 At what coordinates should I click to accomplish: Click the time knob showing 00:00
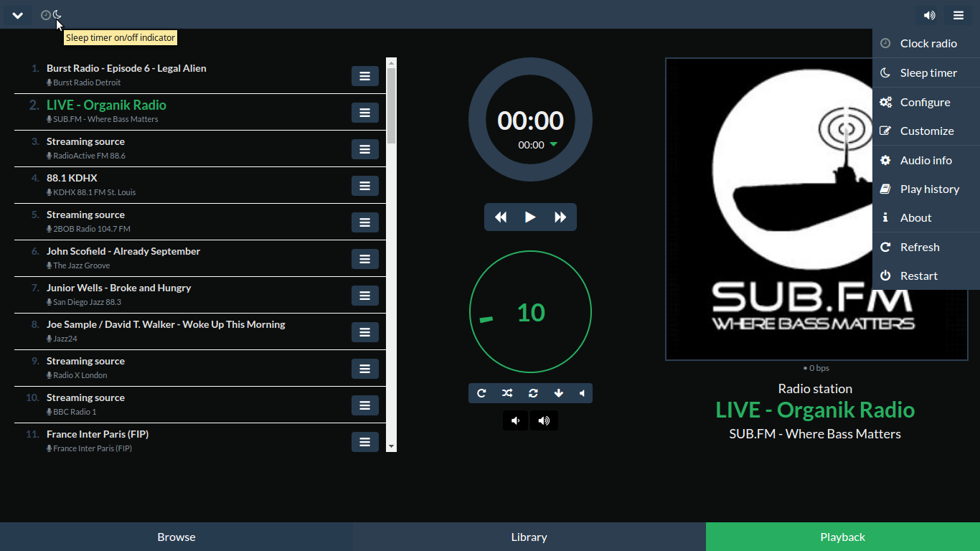pyautogui.click(x=530, y=120)
